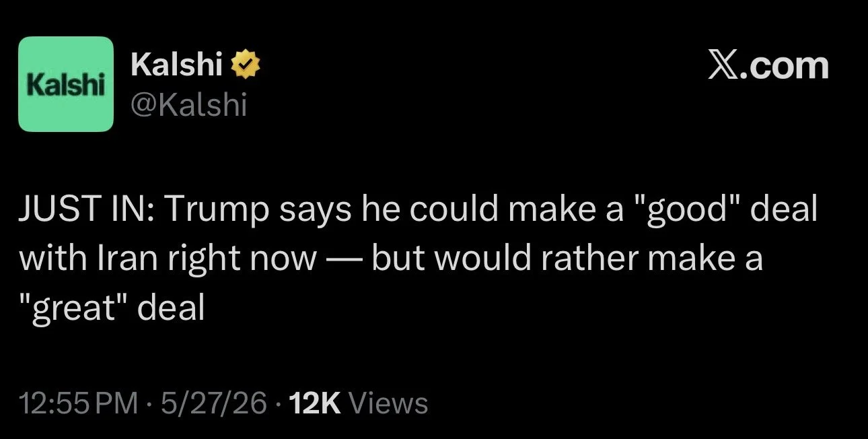Click the X logo in the X.com watermark
The image size is (868, 439).
[723, 66]
